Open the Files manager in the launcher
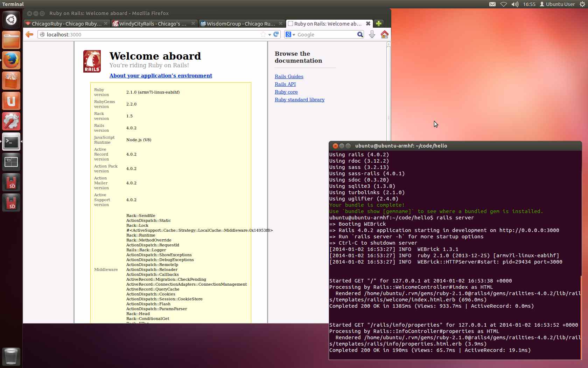Viewport: 588px width, 368px height. pos(11,40)
